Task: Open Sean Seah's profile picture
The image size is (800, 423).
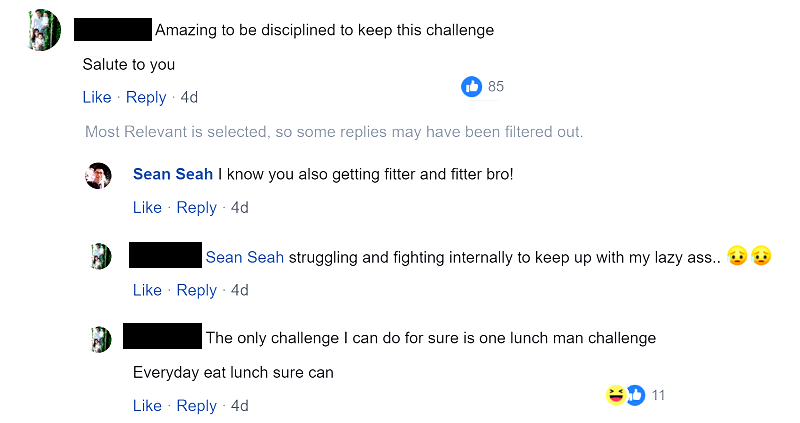Action: (98, 175)
